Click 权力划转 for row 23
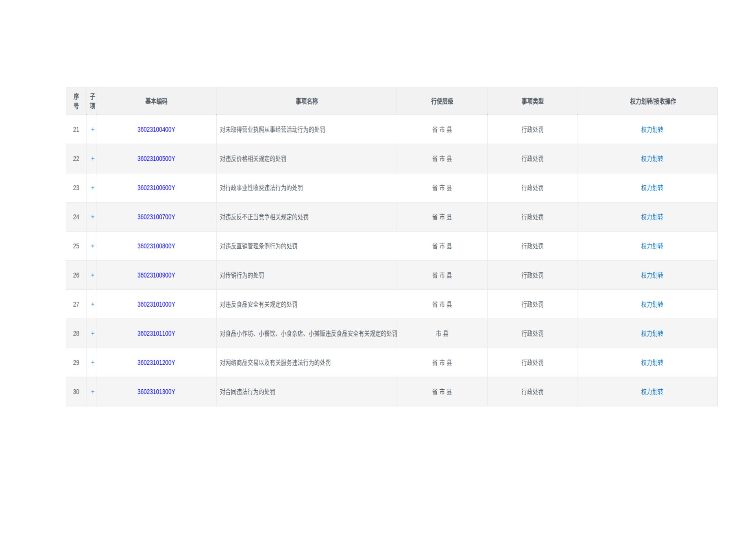Viewport: 756px width, 534px height. tap(652, 188)
